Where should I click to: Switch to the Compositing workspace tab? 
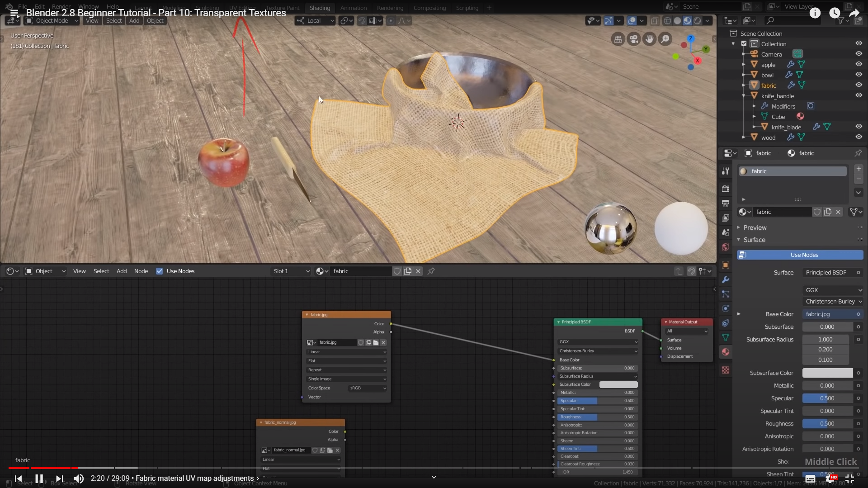(x=429, y=8)
